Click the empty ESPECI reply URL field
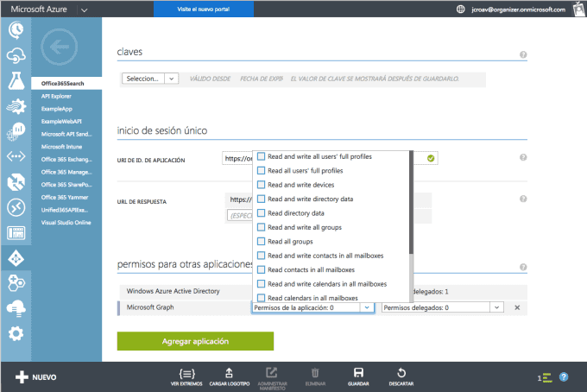 click(240, 216)
